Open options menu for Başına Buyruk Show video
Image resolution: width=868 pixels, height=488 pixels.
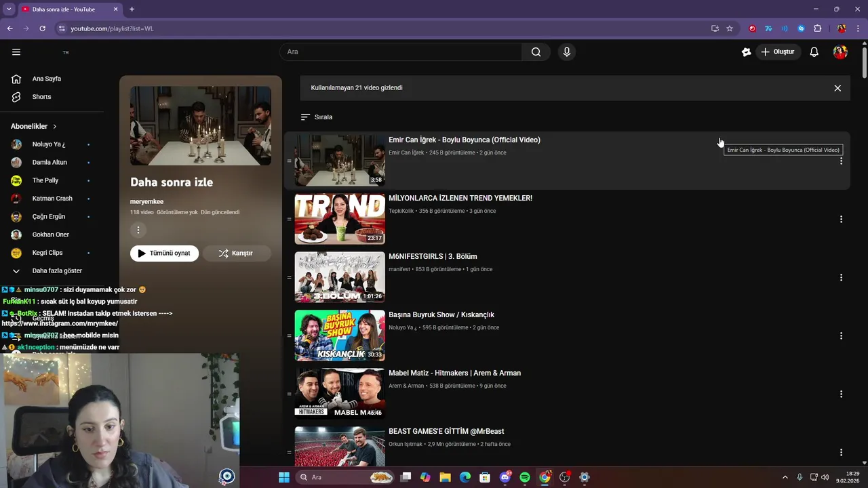[841, 336]
